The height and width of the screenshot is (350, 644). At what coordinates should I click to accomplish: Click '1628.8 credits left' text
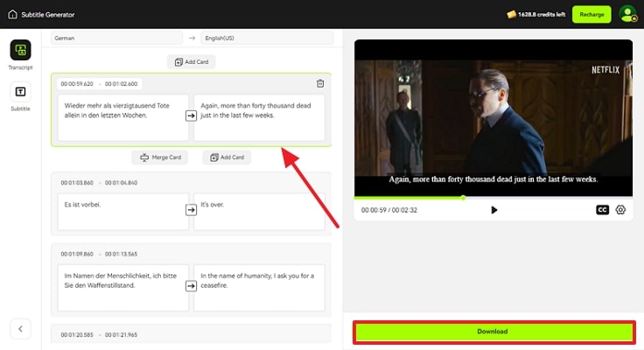point(542,14)
